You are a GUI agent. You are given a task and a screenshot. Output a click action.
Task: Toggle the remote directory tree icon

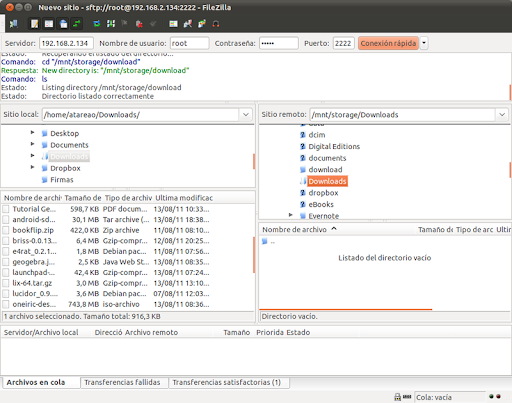tap(63, 24)
